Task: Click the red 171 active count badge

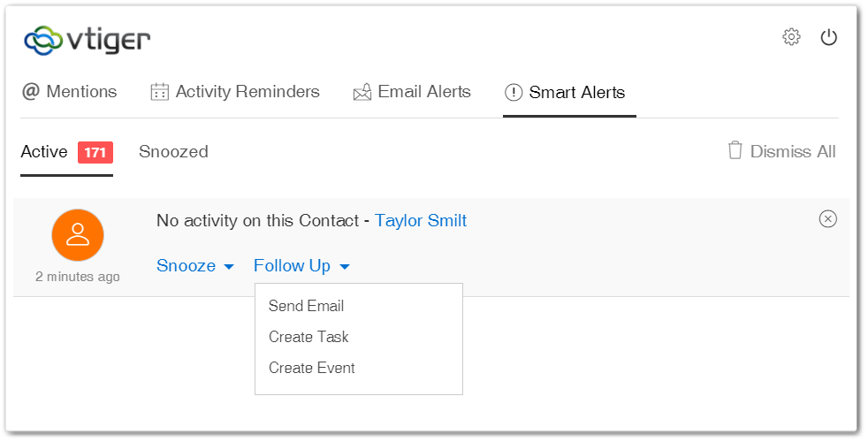Action: pos(95,152)
